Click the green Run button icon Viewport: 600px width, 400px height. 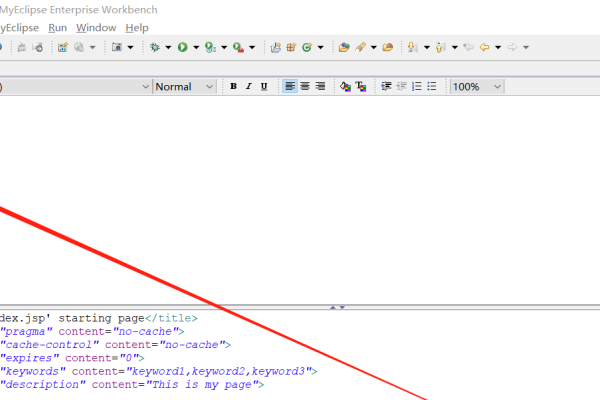coord(183,47)
